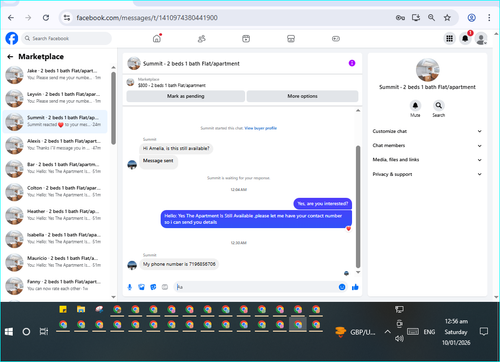Image resolution: width=500 pixels, height=362 pixels.
Task: Click Summit profile picture in details
Action: pyautogui.click(x=428, y=70)
